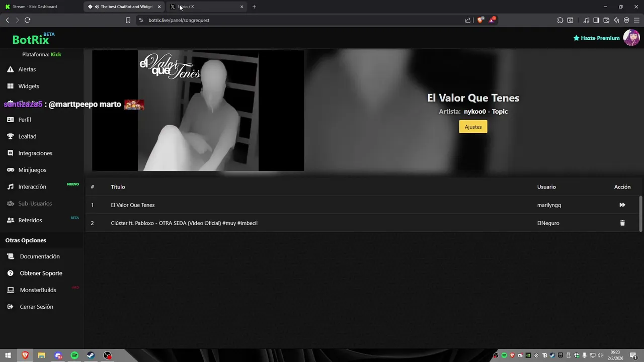Open the Interacción music section

[x=27, y=187]
